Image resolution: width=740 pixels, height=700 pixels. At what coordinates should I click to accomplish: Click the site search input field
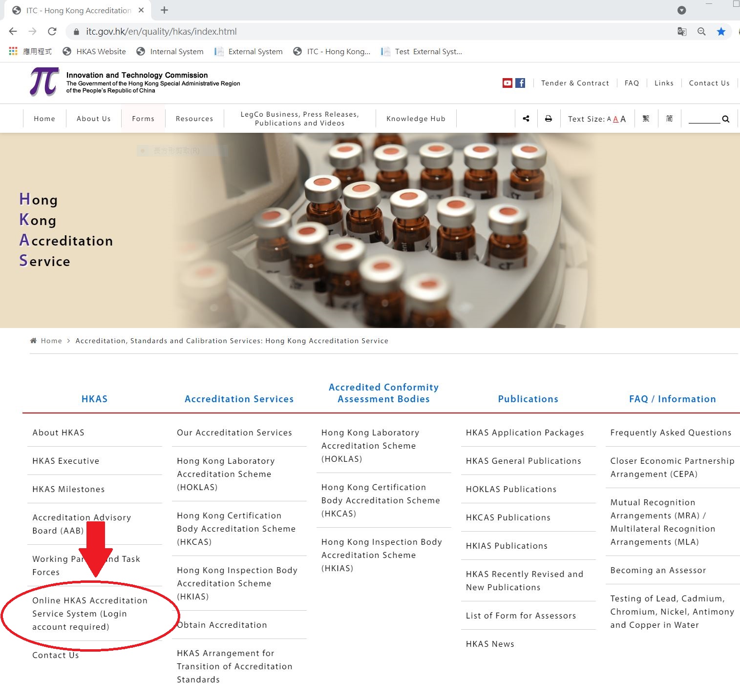704,119
